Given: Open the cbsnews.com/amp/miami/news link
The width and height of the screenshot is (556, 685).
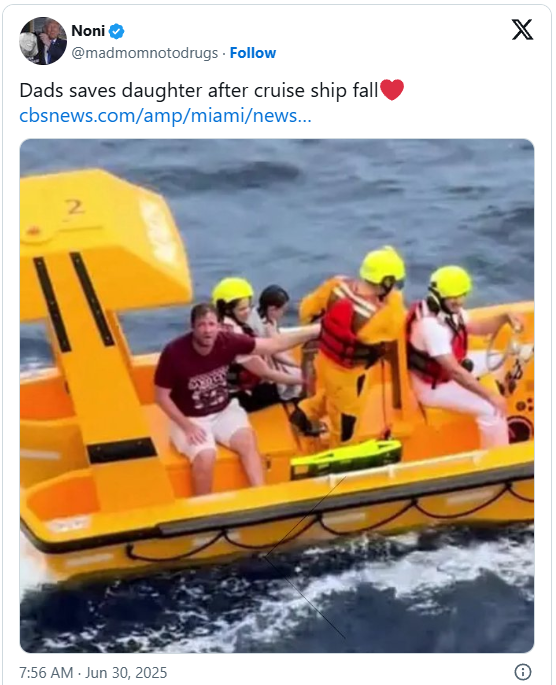Looking at the screenshot, I should coord(165,116).
